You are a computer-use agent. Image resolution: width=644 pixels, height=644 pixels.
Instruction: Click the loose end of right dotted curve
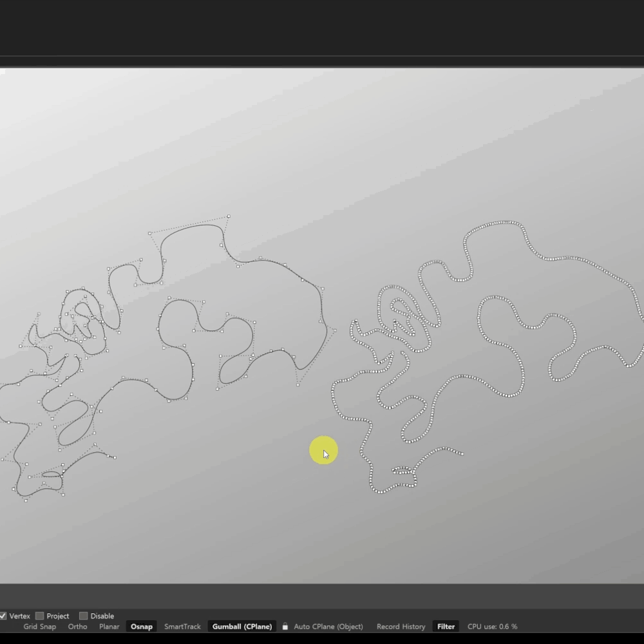[462, 453]
